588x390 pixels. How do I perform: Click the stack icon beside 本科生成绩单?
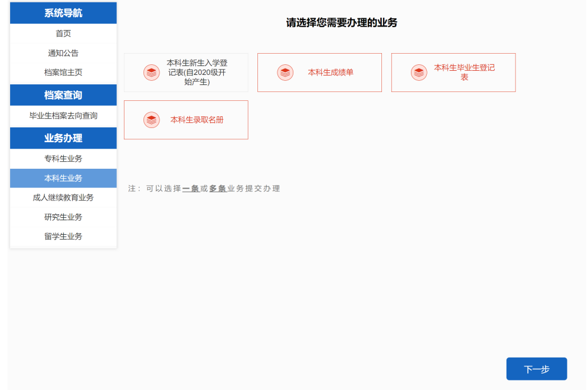(x=285, y=73)
